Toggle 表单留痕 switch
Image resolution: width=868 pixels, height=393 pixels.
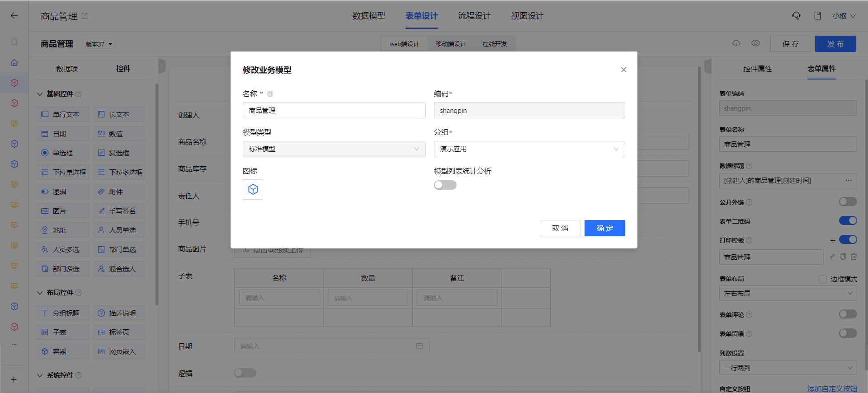(848, 333)
